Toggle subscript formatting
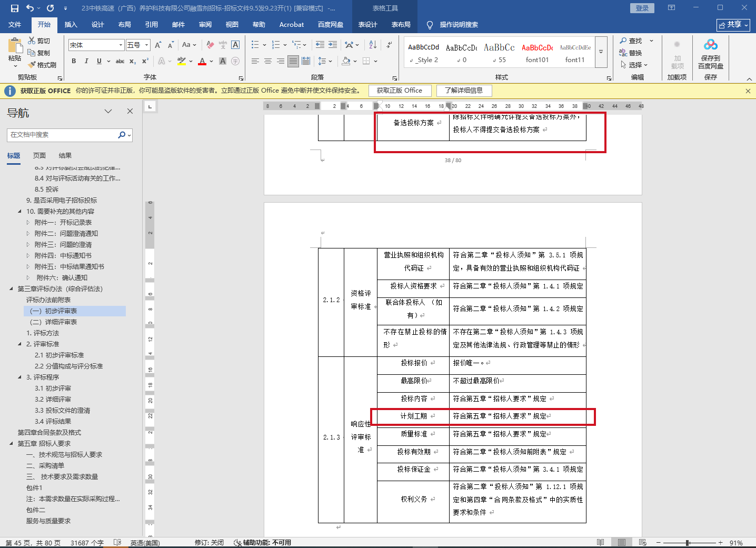The image size is (756, 548). [x=133, y=61]
